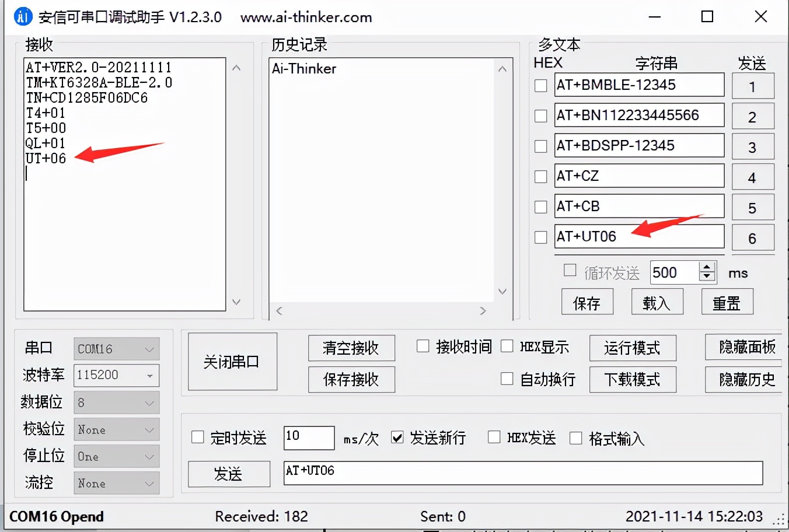Switch to 下载模式 download mode

point(633,379)
